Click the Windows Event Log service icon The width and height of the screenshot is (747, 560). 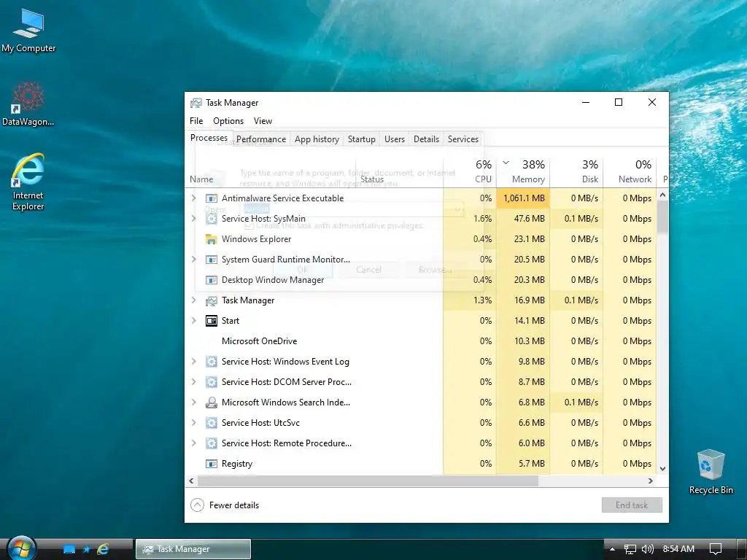tap(211, 362)
